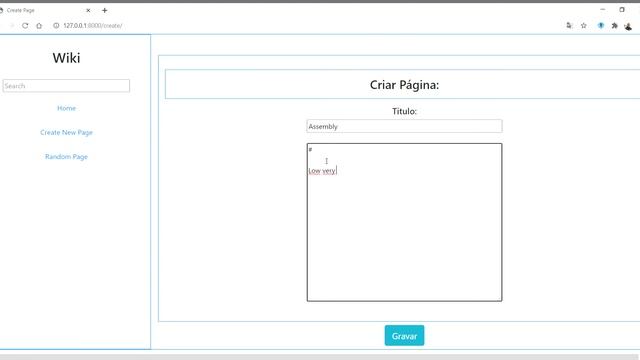Open the translate page icon in address bar
This screenshot has height=360, width=640.
(569, 25)
